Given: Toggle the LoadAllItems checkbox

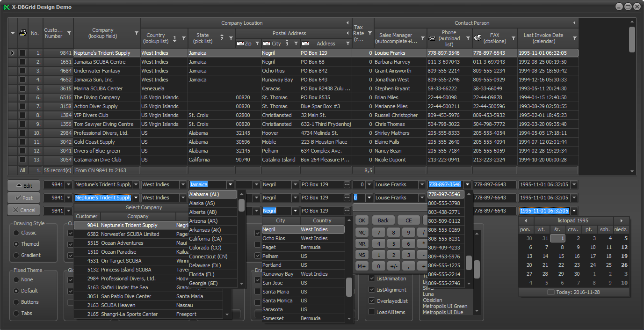Looking at the screenshot, I should pyautogui.click(x=372, y=312).
